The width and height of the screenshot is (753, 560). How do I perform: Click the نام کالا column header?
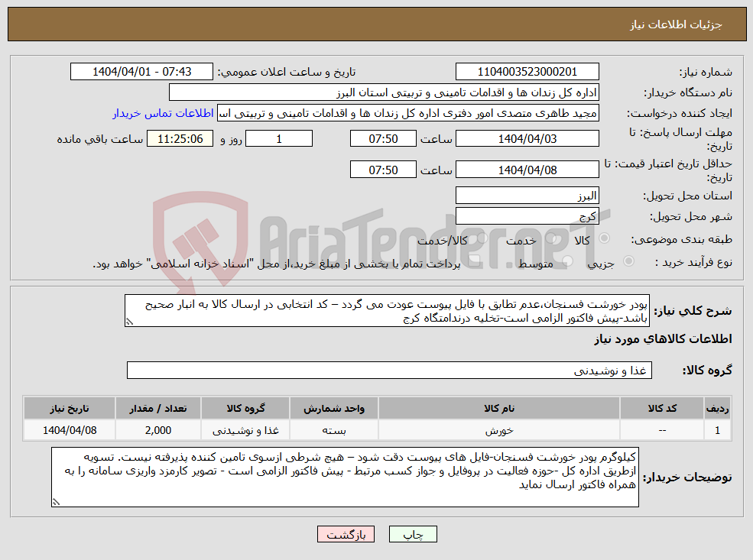tap(499, 409)
